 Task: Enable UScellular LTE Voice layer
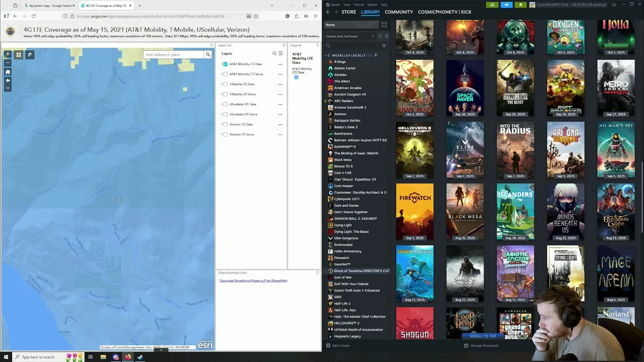(x=225, y=115)
